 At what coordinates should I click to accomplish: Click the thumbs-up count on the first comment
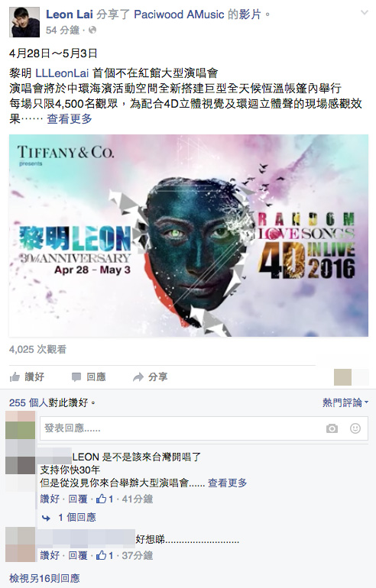tap(105, 499)
